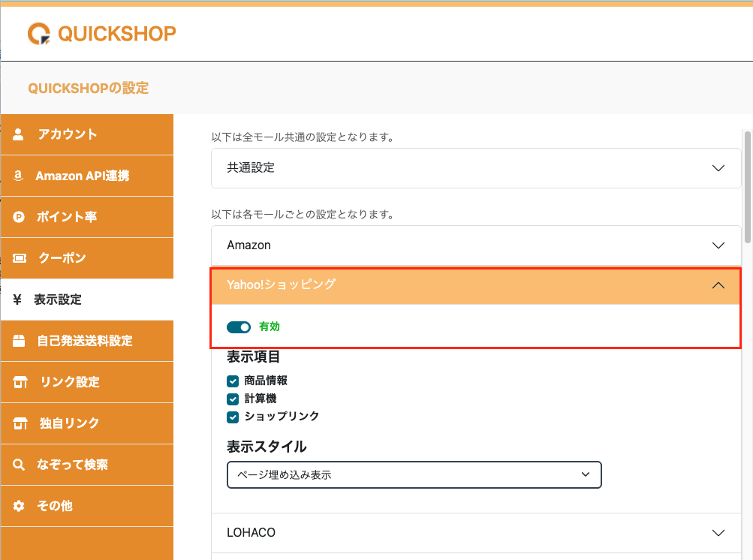Click the store icon beside リンク設定
The width and height of the screenshot is (753, 560).
click(x=20, y=382)
